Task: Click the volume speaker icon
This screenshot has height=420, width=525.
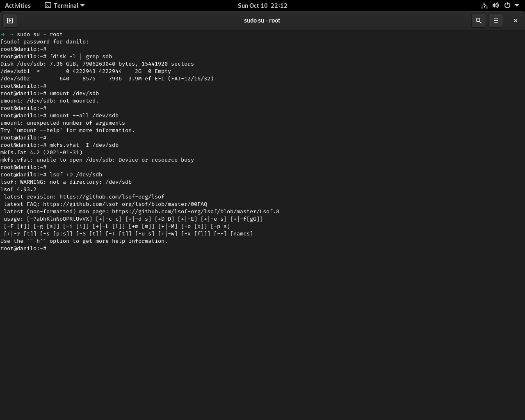Action: (495, 5)
